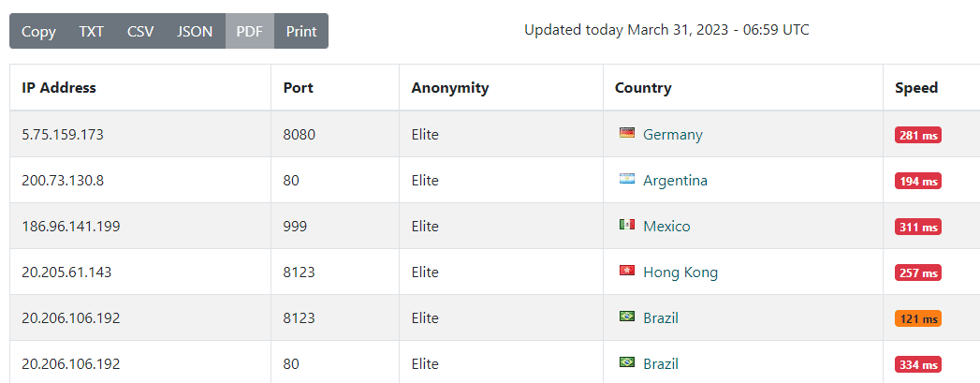This screenshot has height=383, width=980.
Task: Follow the Hong Kong link
Action: [x=680, y=273]
